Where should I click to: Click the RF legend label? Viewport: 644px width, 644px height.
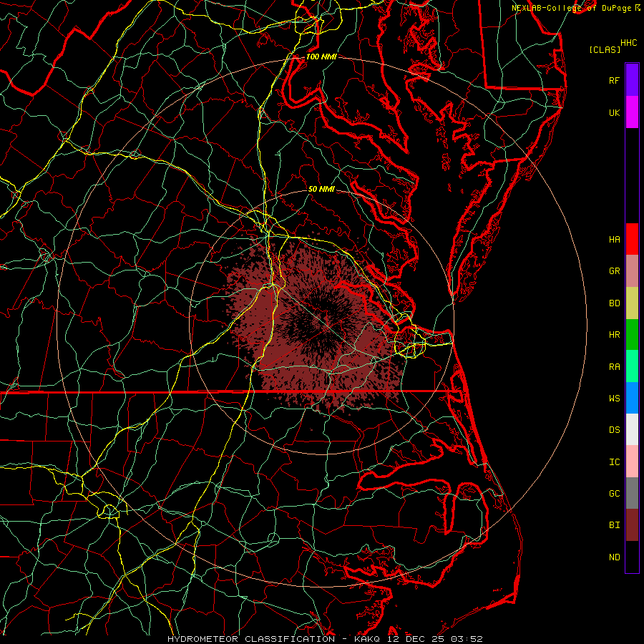coord(614,80)
